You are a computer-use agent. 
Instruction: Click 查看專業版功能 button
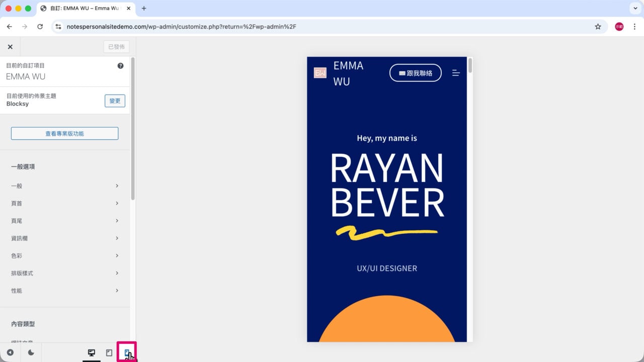pyautogui.click(x=65, y=133)
